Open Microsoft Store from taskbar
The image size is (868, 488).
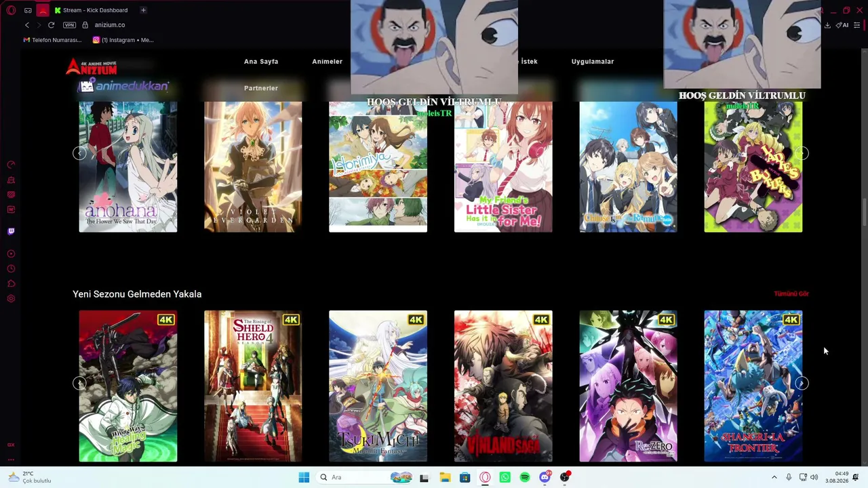(465, 477)
